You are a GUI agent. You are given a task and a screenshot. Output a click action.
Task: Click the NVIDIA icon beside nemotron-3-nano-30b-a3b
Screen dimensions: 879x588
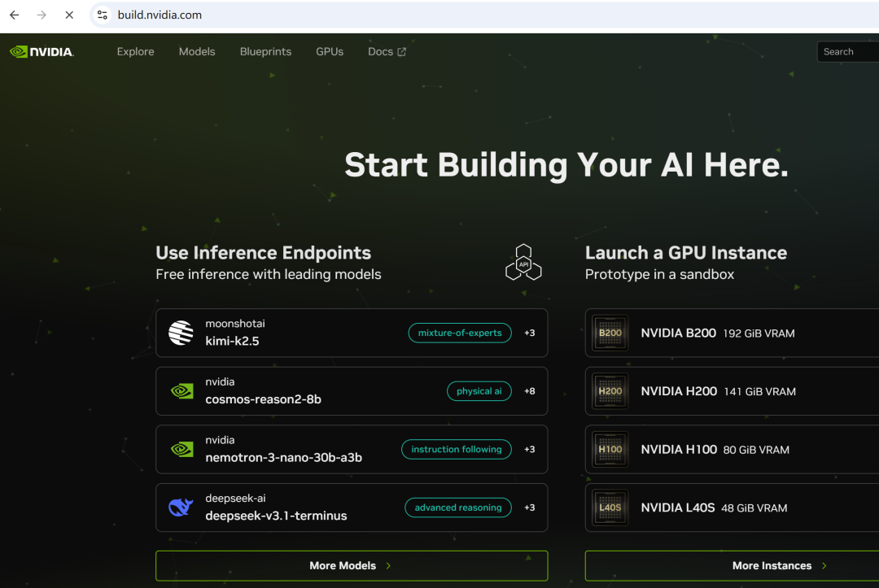coord(181,449)
